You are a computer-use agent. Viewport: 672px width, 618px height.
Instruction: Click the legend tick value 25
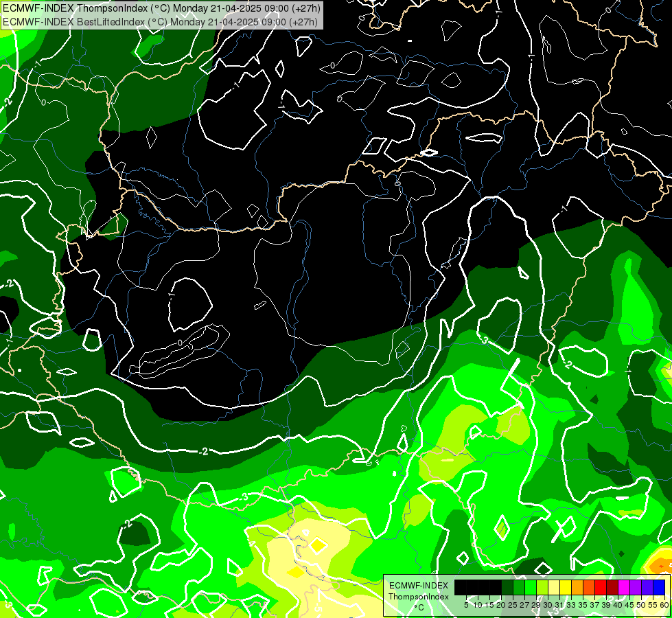pyautogui.click(x=513, y=605)
